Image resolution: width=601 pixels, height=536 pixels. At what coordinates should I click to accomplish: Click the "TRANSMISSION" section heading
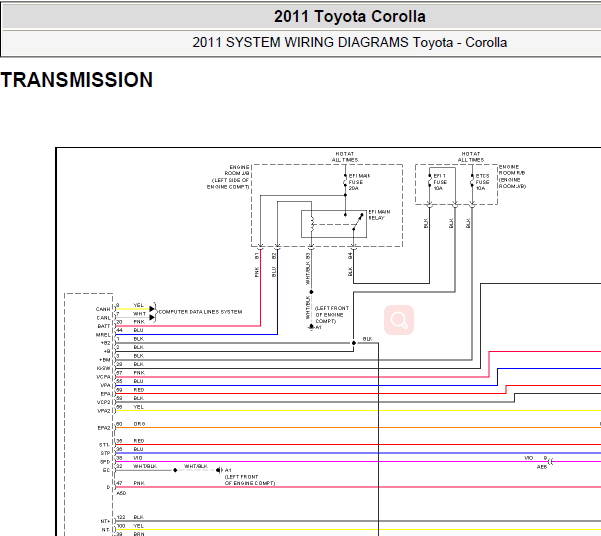[x=77, y=80]
